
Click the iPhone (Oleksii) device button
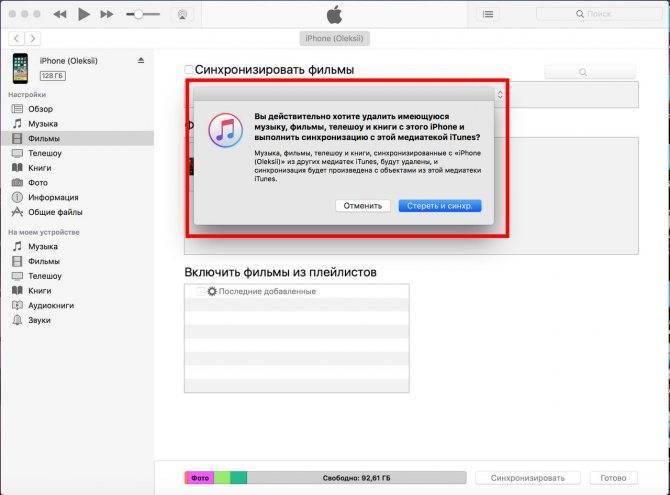point(334,38)
